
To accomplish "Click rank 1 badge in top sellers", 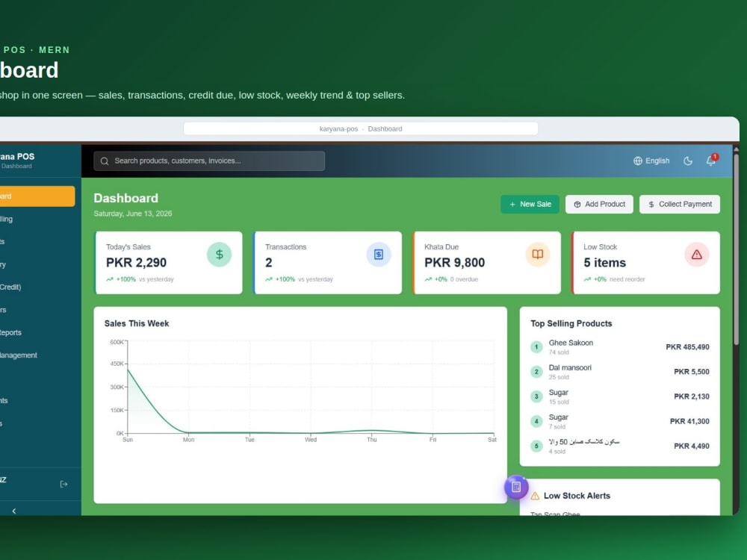I will tap(536, 347).
